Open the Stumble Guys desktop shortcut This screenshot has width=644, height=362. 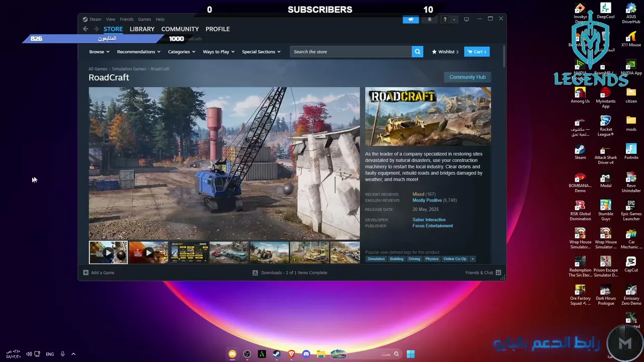606,211
